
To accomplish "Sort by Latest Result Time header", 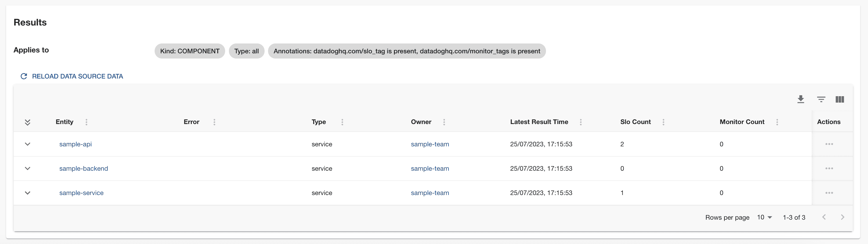I will tap(539, 122).
